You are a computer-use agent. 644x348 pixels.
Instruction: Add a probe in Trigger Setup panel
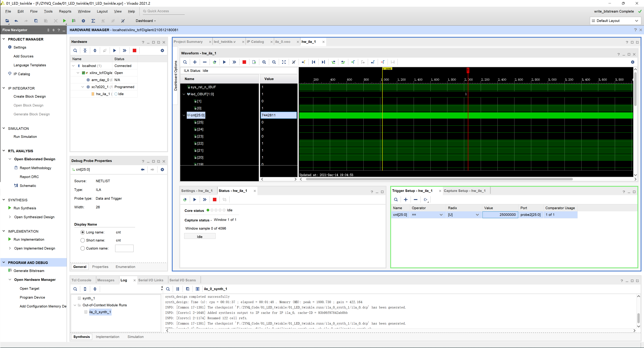(405, 200)
